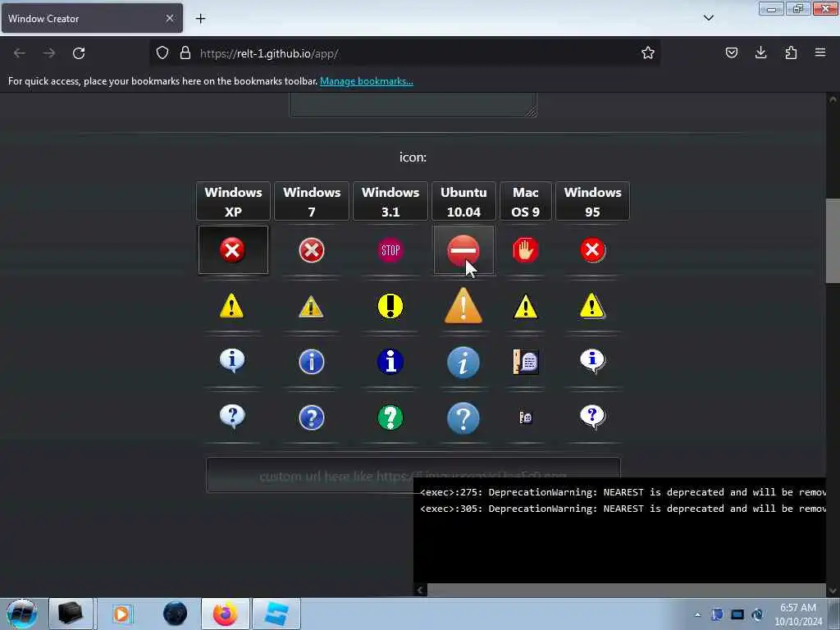Image resolution: width=840 pixels, height=630 pixels.
Task: View site tracking protection shield
Action: [x=162, y=53]
